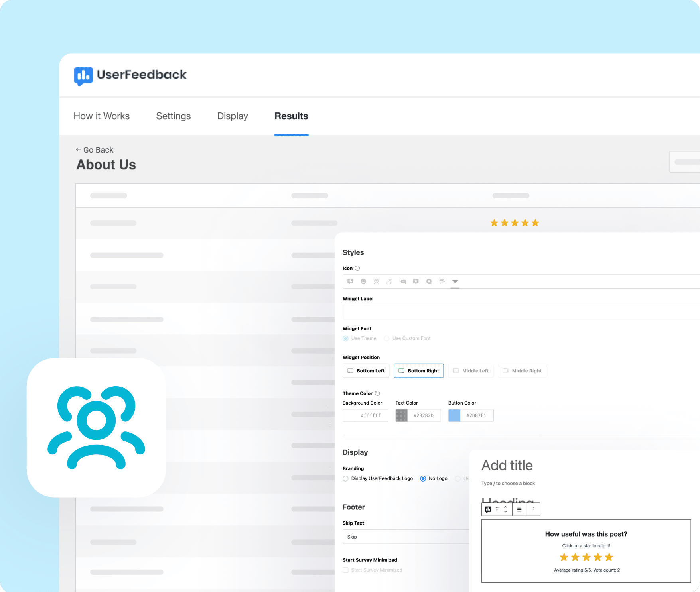Click the Footer section heading

click(x=353, y=507)
